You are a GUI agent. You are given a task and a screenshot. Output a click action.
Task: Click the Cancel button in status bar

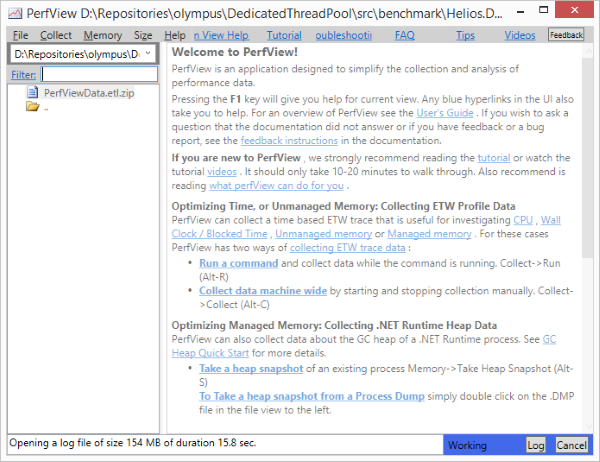click(x=571, y=445)
